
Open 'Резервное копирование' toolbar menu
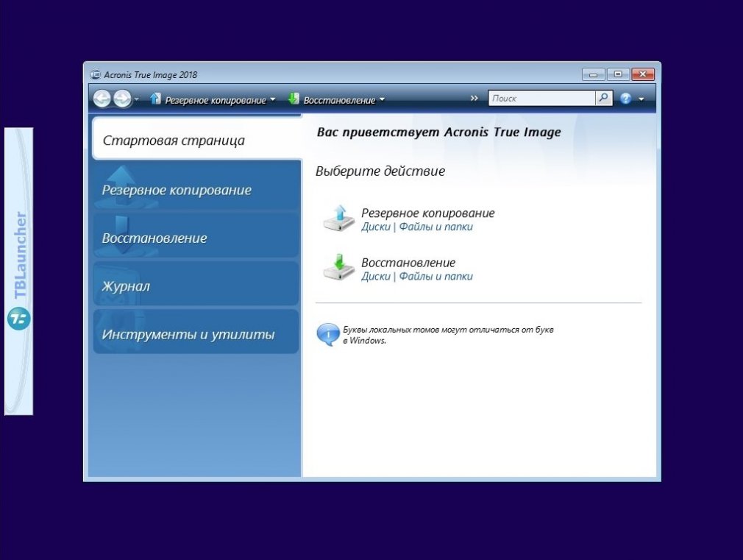(215, 100)
